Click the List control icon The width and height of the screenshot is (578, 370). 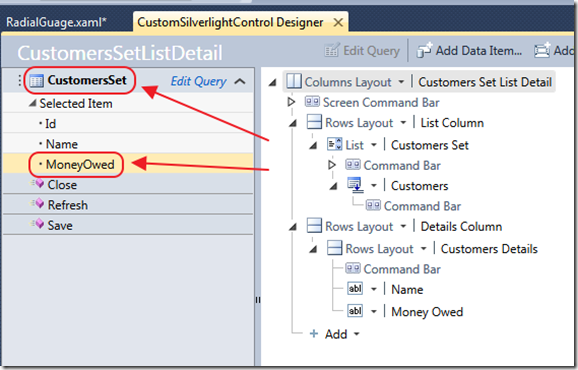point(334,144)
